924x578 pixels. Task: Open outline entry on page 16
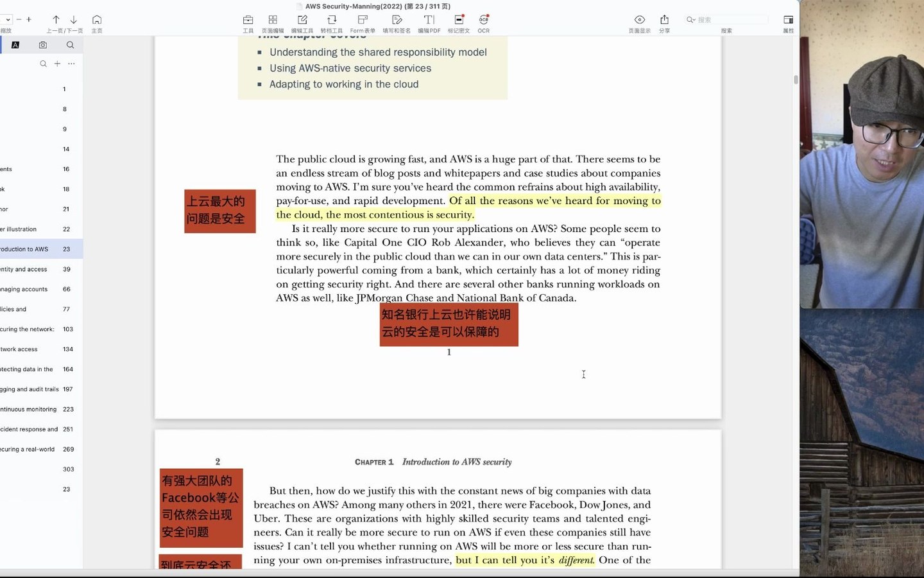[42, 169]
